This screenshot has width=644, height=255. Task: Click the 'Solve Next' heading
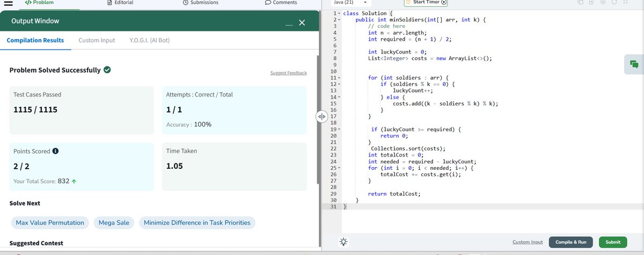[25, 204]
